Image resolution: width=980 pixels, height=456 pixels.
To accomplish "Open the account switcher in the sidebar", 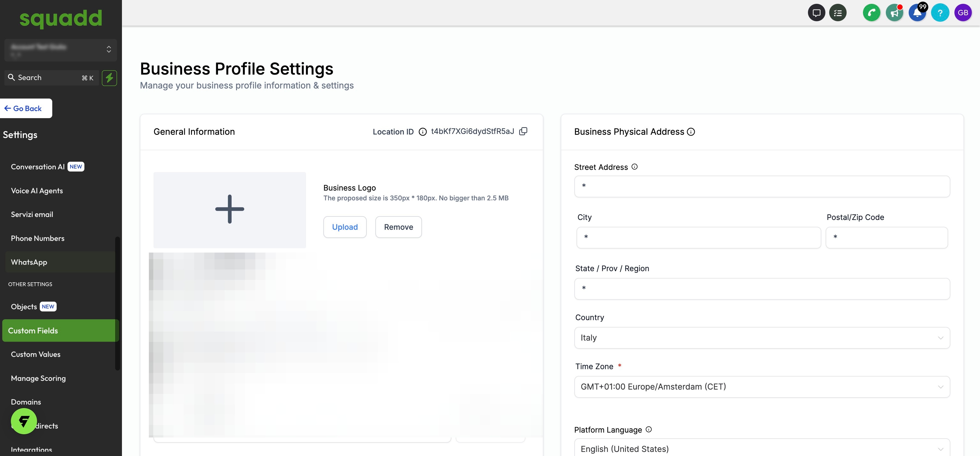I will coord(60,50).
